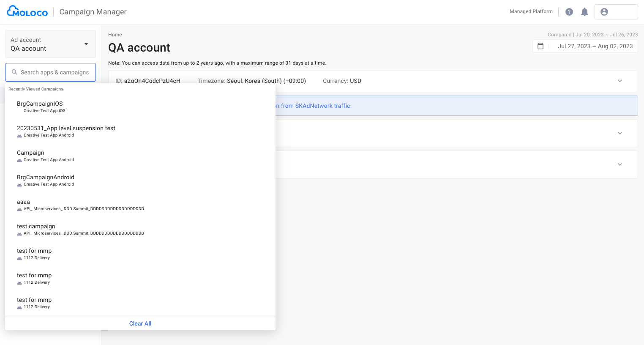
Task: Open the test campaign entry
Action: pyautogui.click(x=36, y=227)
